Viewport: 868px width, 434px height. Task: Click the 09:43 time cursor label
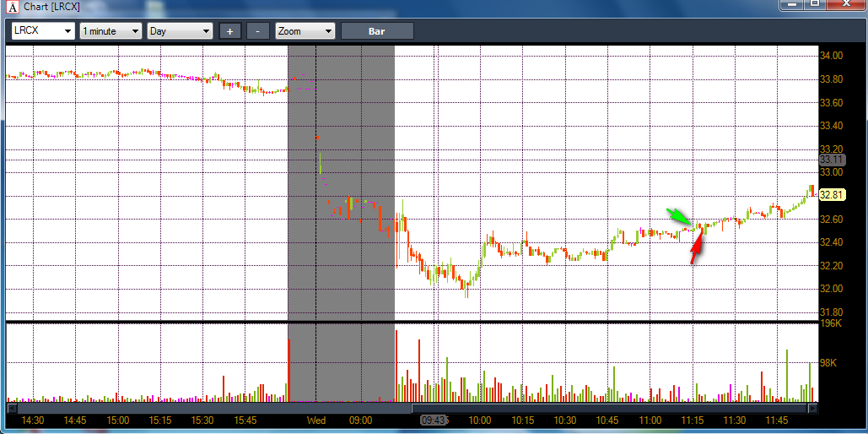click(x=434, y=420)
